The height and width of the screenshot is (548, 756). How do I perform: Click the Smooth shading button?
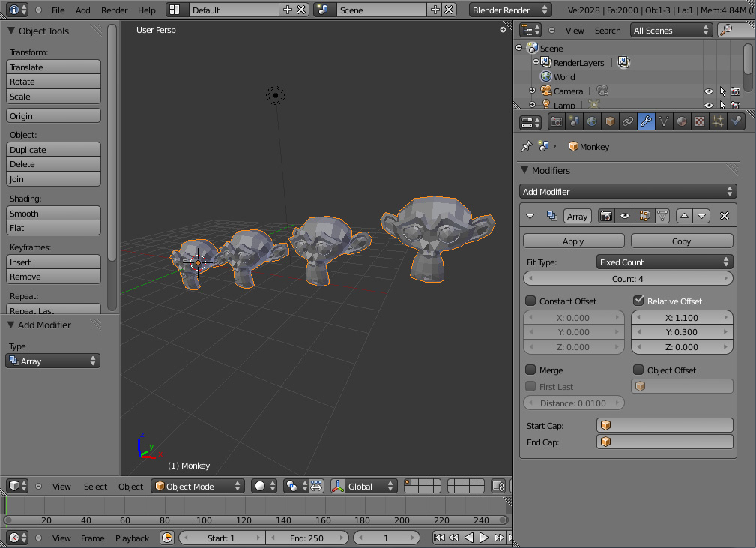click(x=53, y=214)
